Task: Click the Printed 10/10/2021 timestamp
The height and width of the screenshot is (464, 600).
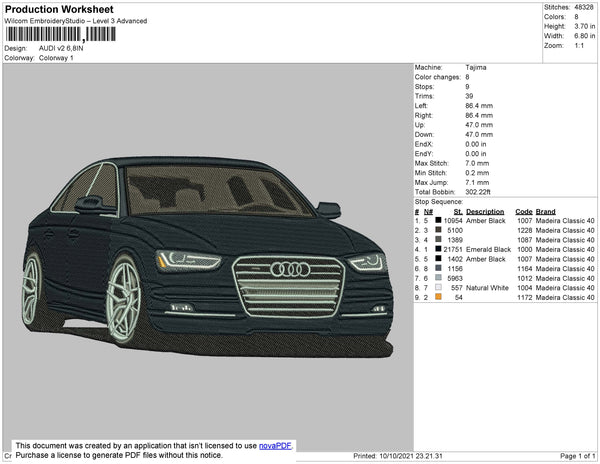Action: (398, 456)
